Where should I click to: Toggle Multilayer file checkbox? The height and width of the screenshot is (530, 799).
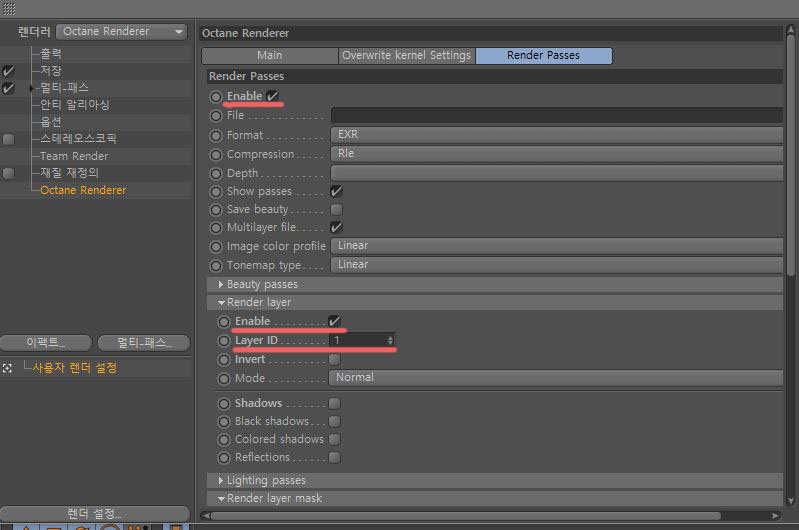(336, 227)
